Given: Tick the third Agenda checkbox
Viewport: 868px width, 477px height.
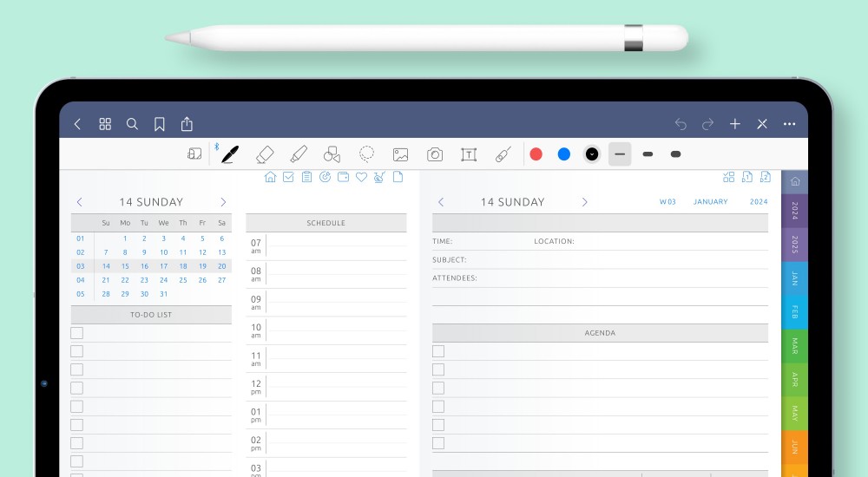Looking at the screenshot, I should pos(438,388).
